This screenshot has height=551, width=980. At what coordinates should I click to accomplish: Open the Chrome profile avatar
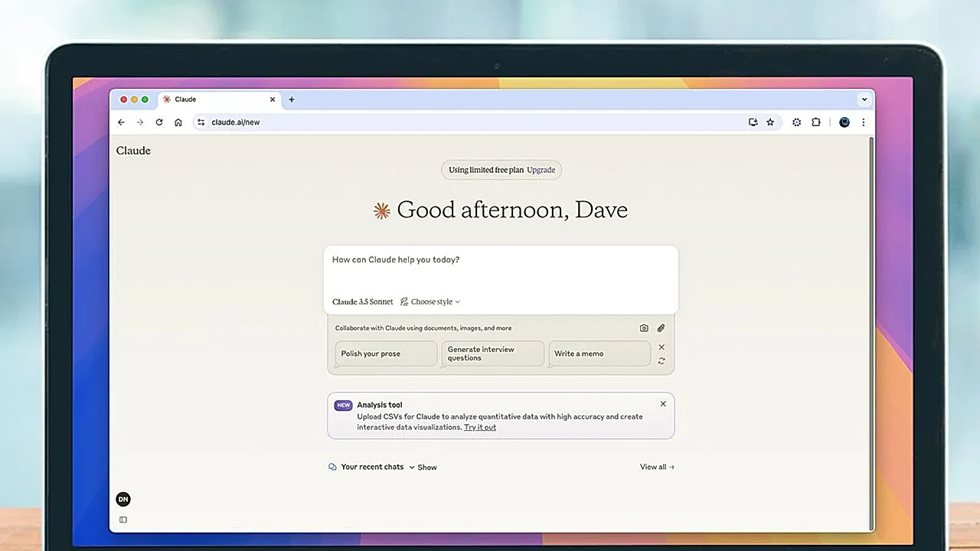[x=844, y=122]
